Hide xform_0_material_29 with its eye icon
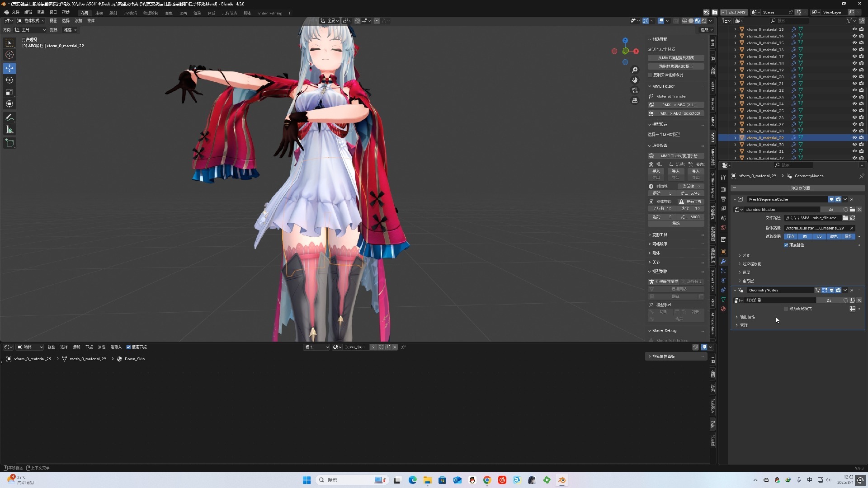Viewport: 868px width, 488px height. [x=854, y=138]
